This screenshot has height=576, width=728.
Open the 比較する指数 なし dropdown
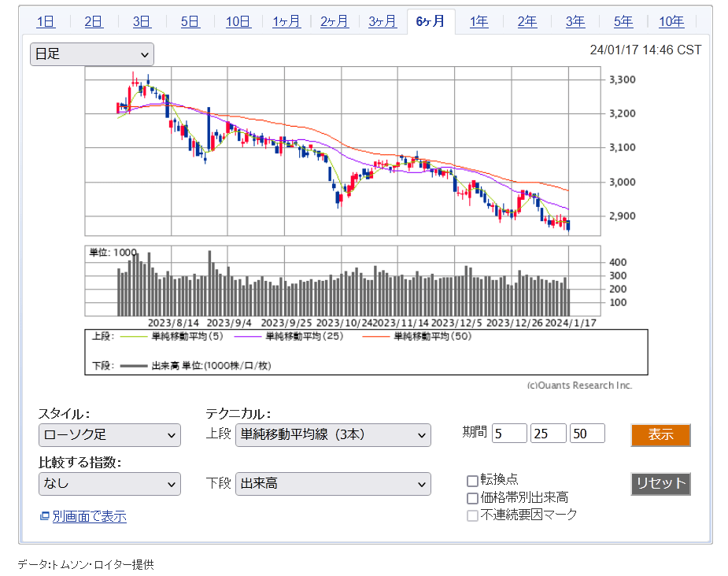(x=109, y=484)
